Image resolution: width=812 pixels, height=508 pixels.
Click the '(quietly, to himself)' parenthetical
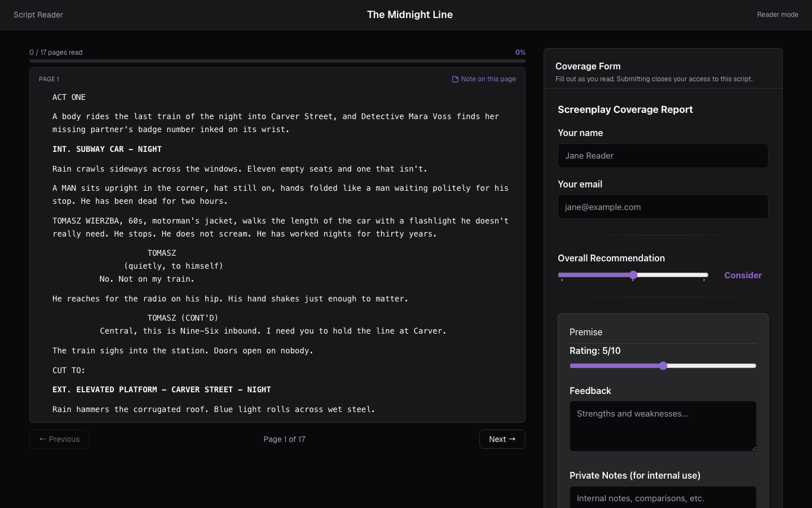(x=174, y=266)
